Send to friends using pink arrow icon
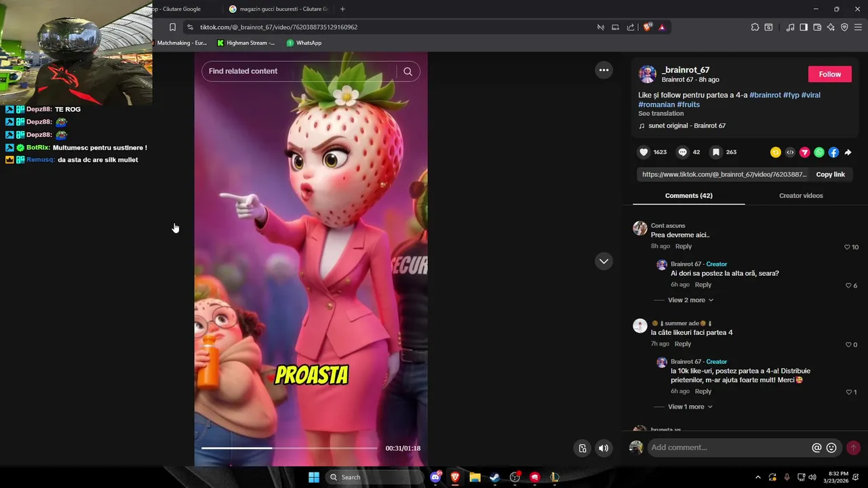The width and height of the screenshot is (868, 488). 805,152
